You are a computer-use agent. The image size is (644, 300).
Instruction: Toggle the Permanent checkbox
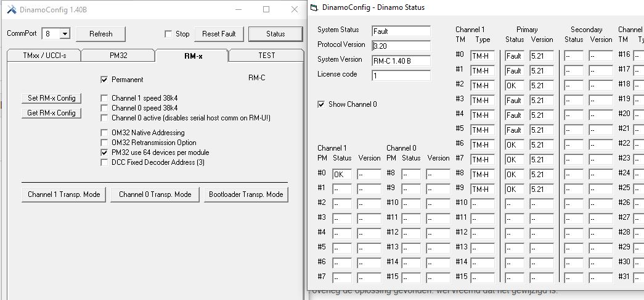[104, 80]
